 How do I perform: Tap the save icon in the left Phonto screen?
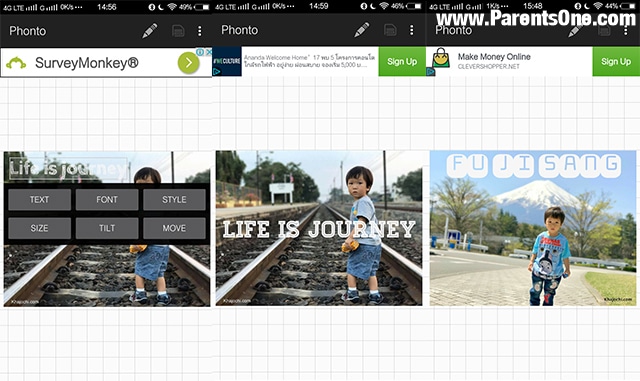(178, 31)
